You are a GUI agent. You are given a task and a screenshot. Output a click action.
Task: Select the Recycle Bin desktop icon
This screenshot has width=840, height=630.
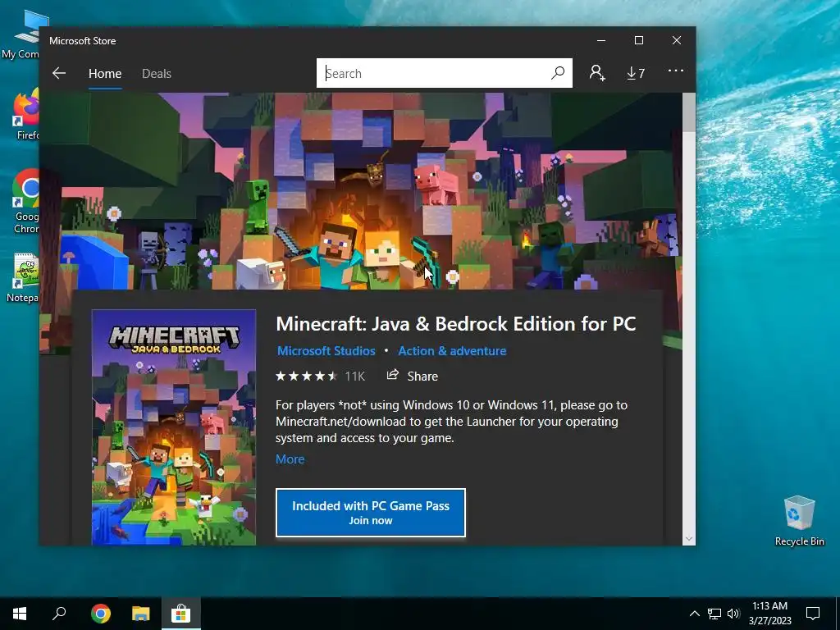[799, 521]
